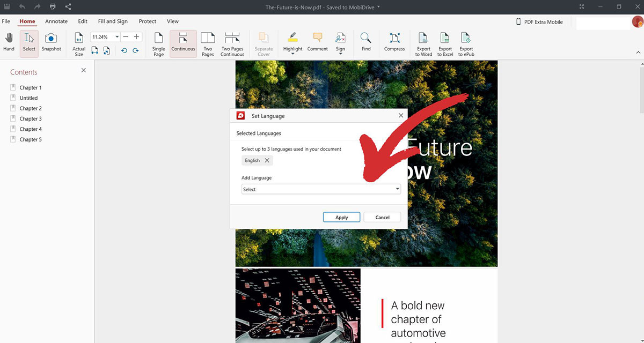
Task: Undo the last action
Action: (123, 50)
